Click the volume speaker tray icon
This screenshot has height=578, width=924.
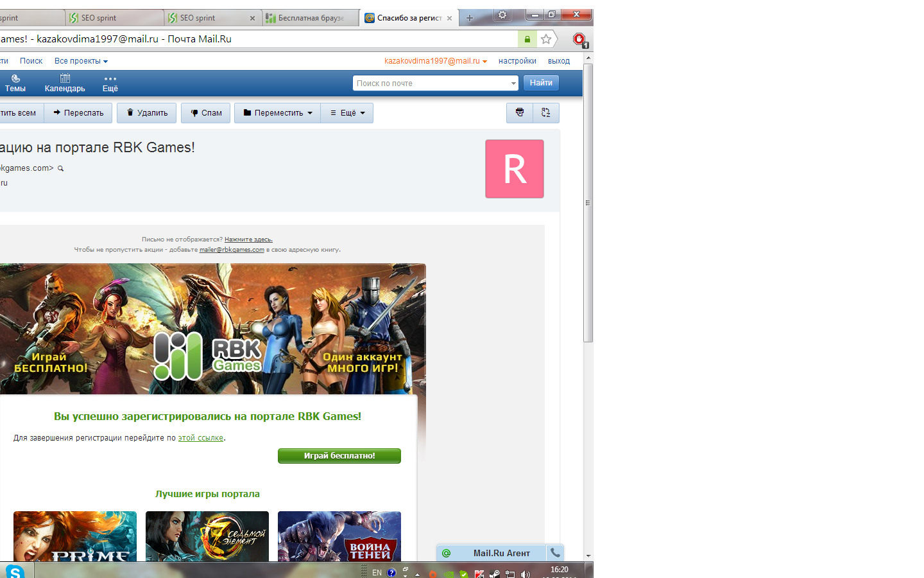(526, 574)
